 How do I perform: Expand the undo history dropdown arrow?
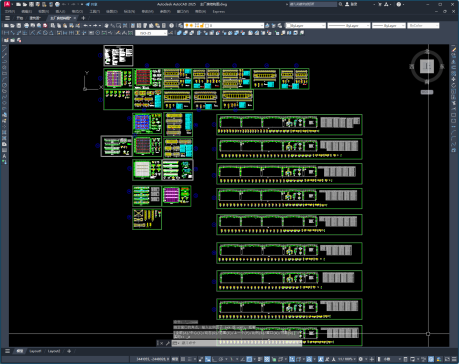tap(90, 25)
